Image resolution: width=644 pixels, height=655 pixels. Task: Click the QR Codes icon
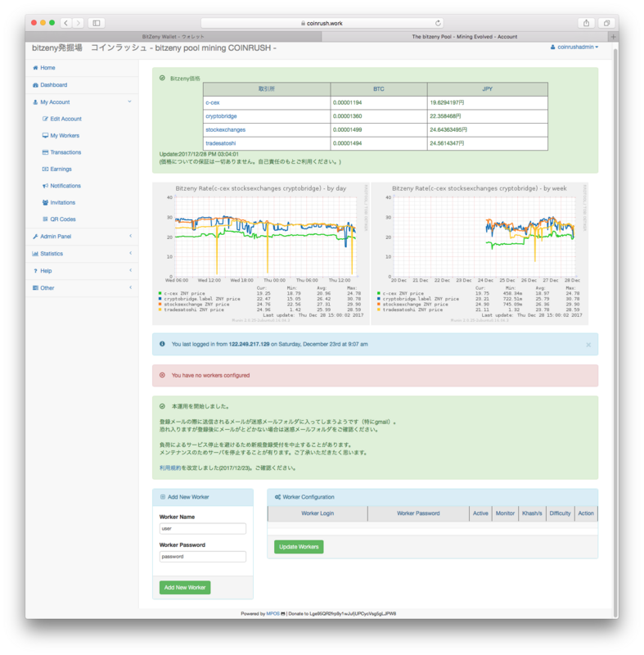tap(45, 219)
